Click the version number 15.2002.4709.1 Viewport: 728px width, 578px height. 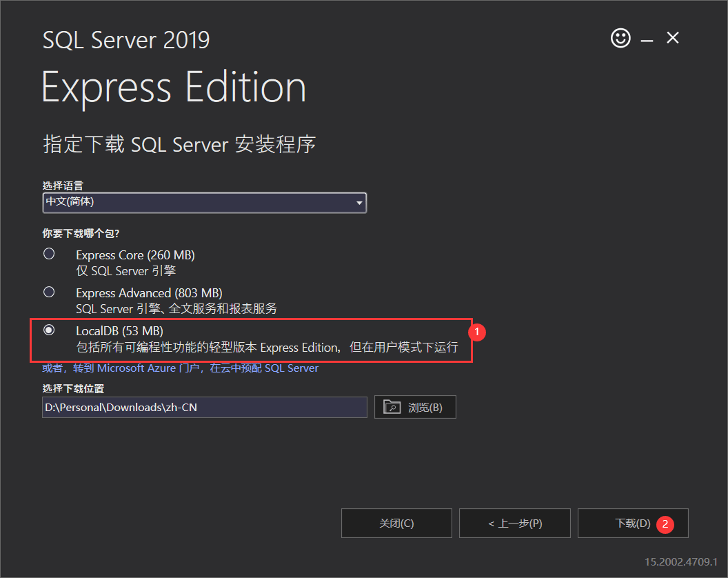pos(680,561)
